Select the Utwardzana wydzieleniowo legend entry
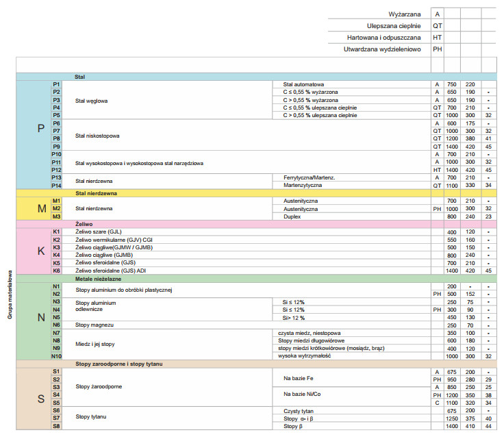Viewport: 504px width, 437px height. pyautogui.click(x=381, y=49)
